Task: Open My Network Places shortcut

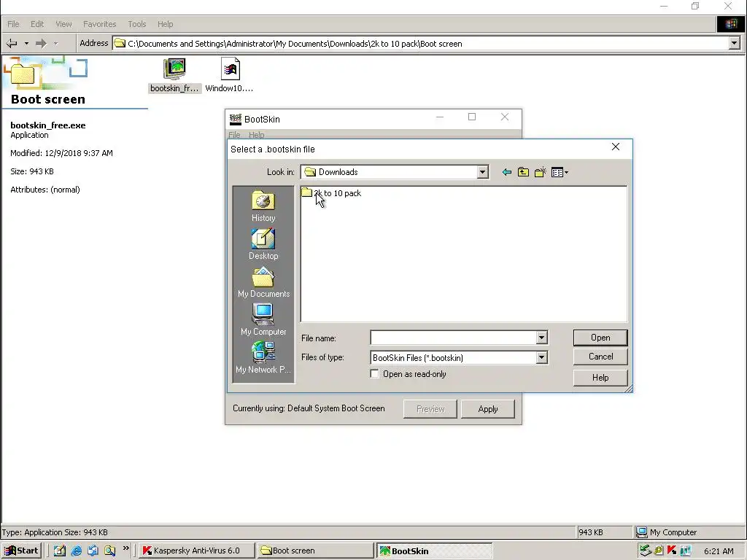Action: tap(263, 358)
